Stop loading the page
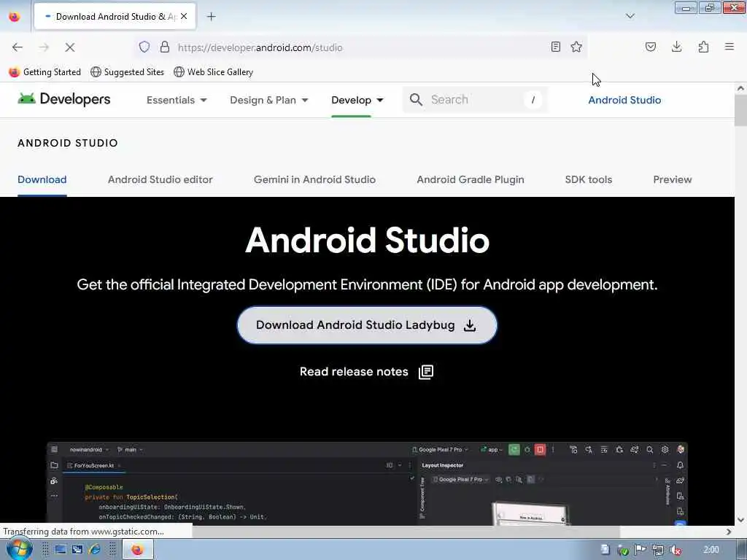 tap(69, 47)
